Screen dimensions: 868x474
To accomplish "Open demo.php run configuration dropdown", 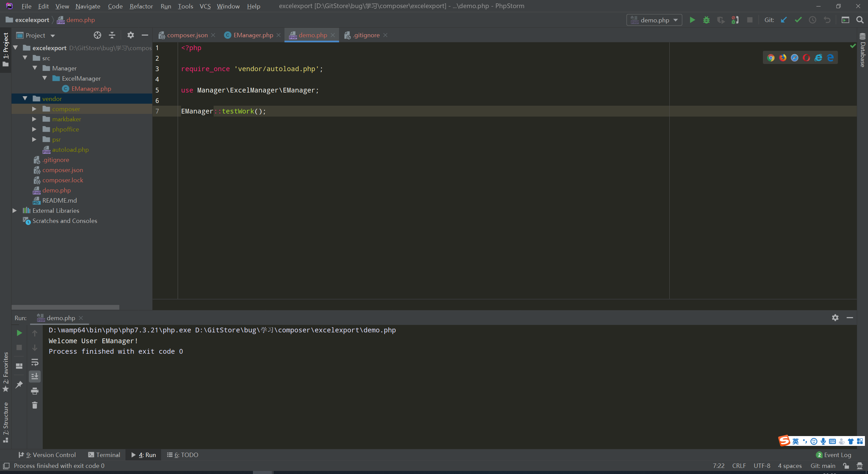I will pos(654,20).
